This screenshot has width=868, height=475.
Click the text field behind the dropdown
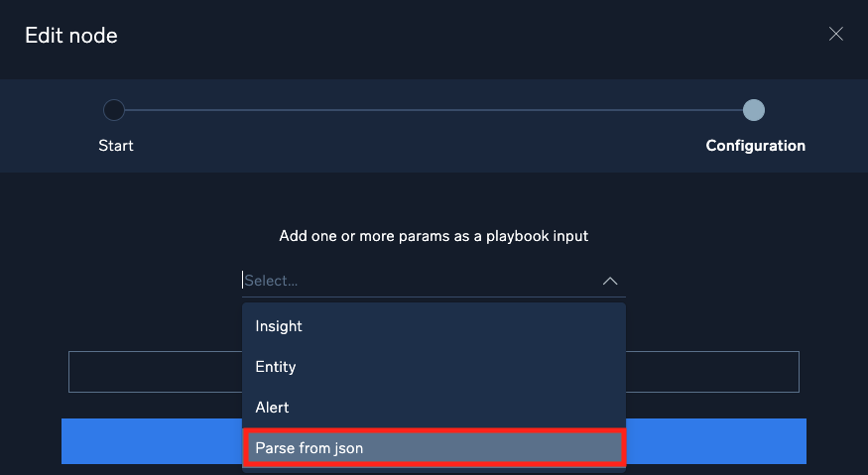pyautogui.click(x=154, y=372)
